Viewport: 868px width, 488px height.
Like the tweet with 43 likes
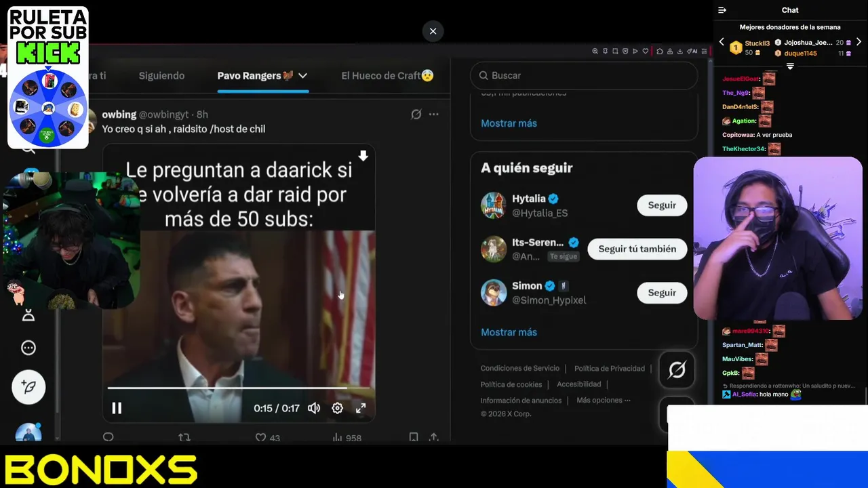point(267,438)
